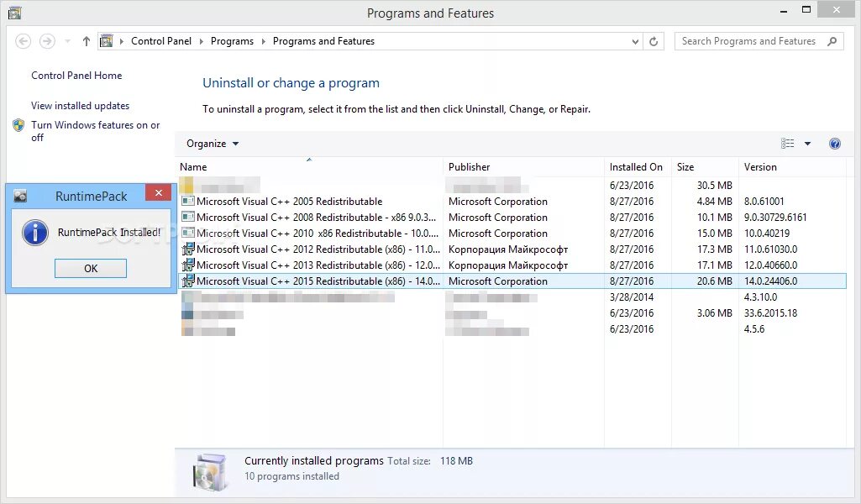Click the installed programs box icon
The width and height of the screenshot is (861, 504).
(210, 473)
